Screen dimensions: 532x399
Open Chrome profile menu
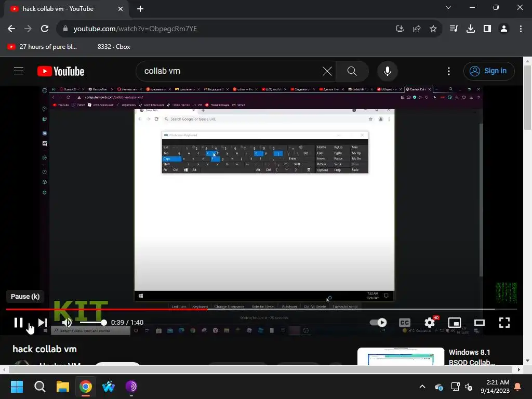coord(504,29)
